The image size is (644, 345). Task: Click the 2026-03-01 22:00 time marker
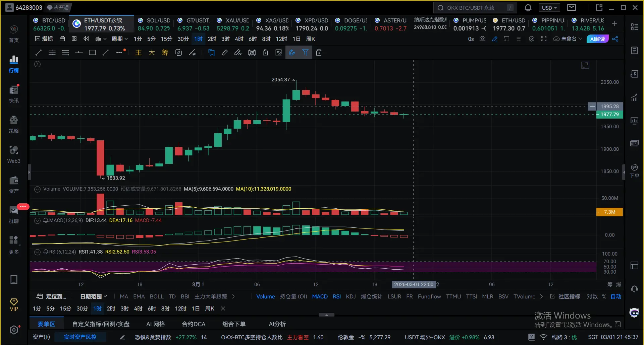coord(414,284)
